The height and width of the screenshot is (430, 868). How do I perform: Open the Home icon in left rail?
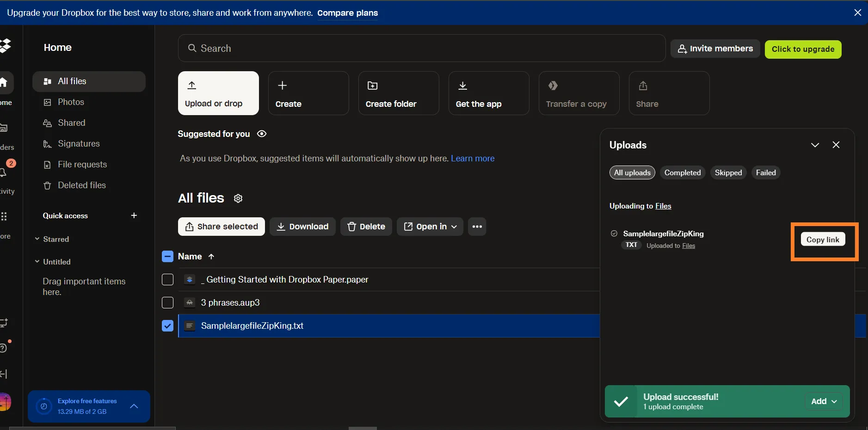click(4, 83)
